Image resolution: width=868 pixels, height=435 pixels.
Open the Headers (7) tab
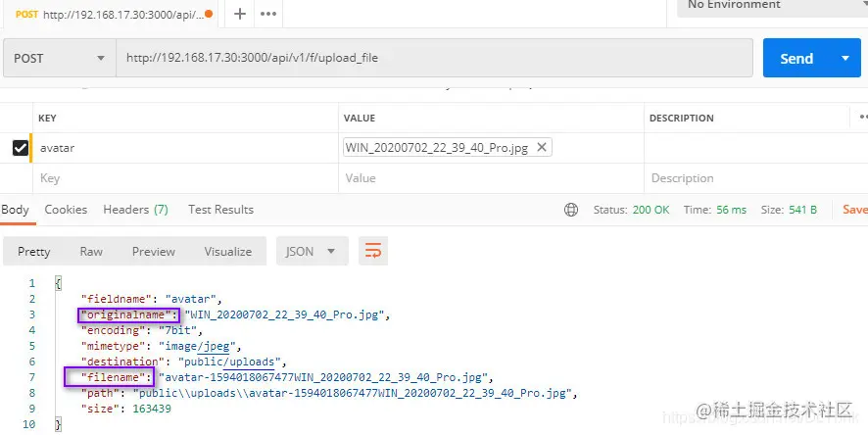coord(135,210)
